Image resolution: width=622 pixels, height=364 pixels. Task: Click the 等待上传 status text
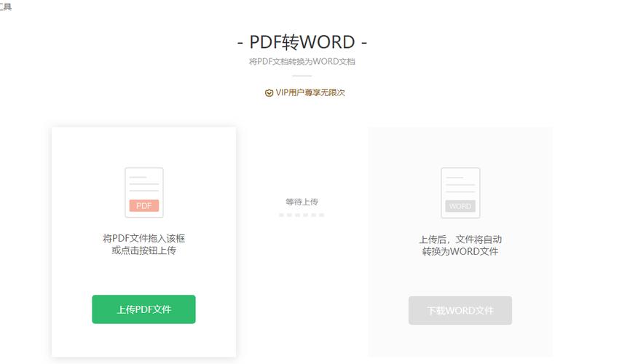click(x=302, y=202)
